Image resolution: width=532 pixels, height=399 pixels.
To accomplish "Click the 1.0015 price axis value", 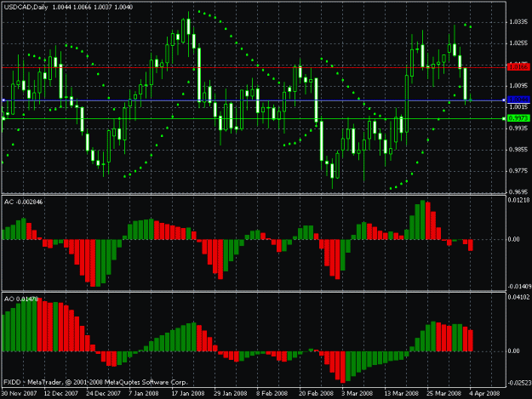I will [518, 107].
